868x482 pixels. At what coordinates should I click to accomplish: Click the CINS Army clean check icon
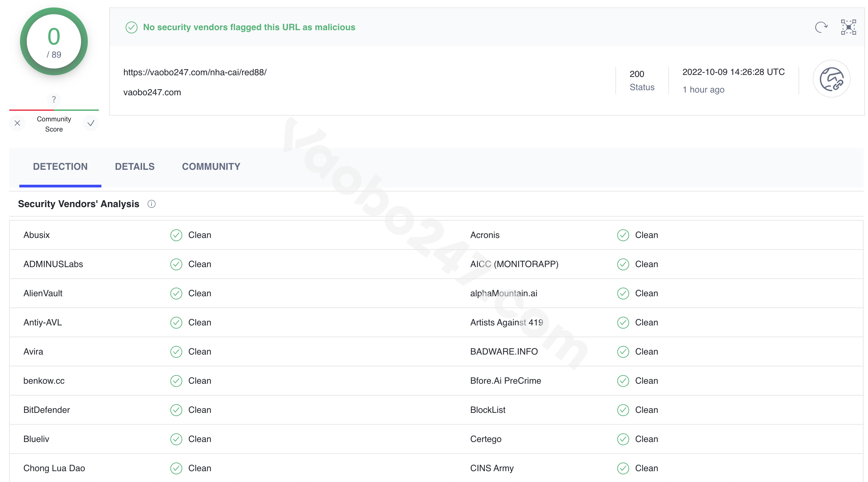point(623,468)
